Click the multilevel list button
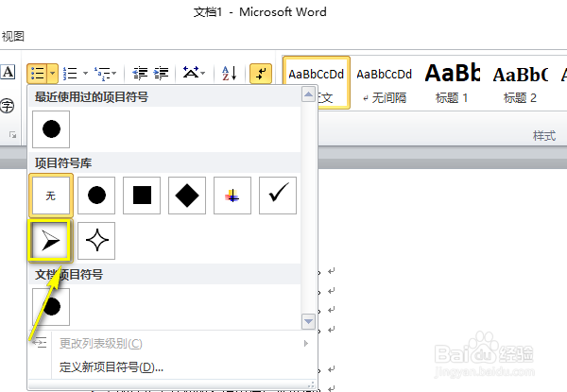The width and height of the screenshot is (567, 392). point(103,74)
